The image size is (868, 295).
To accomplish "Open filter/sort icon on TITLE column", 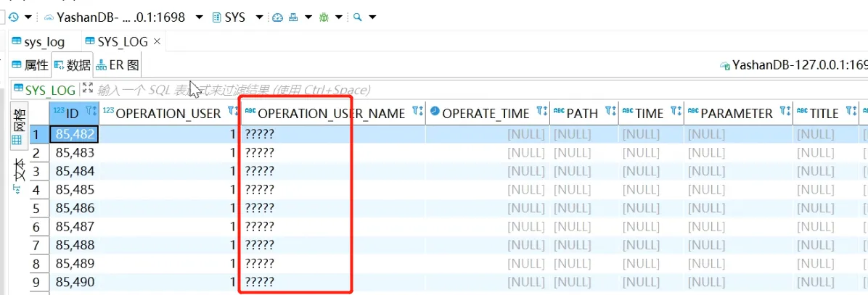I will 851,112.
